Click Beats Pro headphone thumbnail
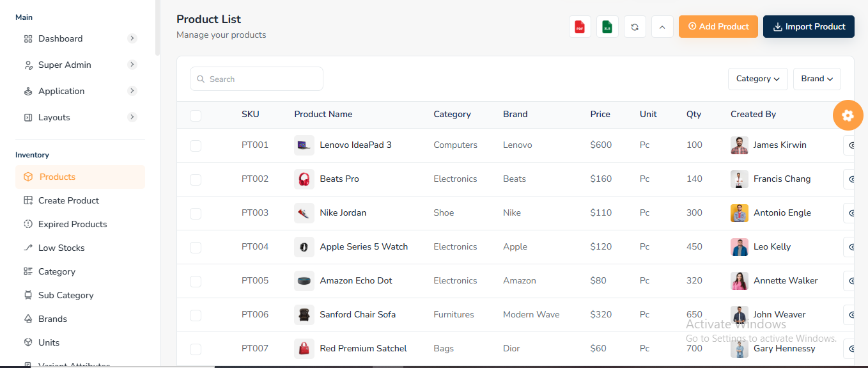Image resolution: width=868 pixels, height=368 pixels. coord(304,179)
